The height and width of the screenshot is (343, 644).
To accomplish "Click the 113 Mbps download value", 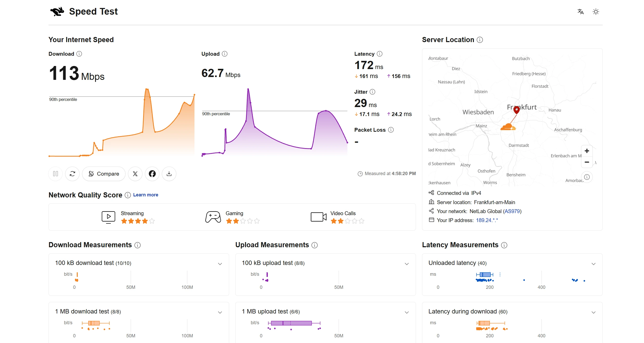I will [x=76, y=73].
